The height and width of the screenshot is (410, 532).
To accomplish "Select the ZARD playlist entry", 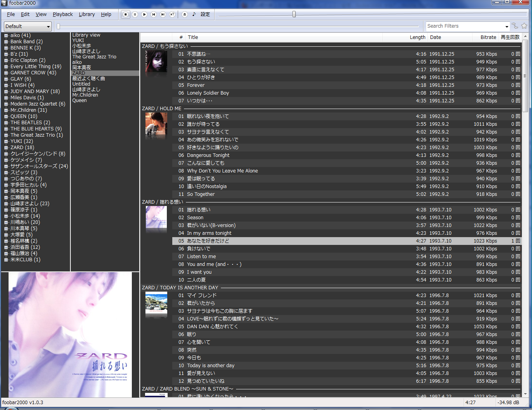I will tap(105, 73).
